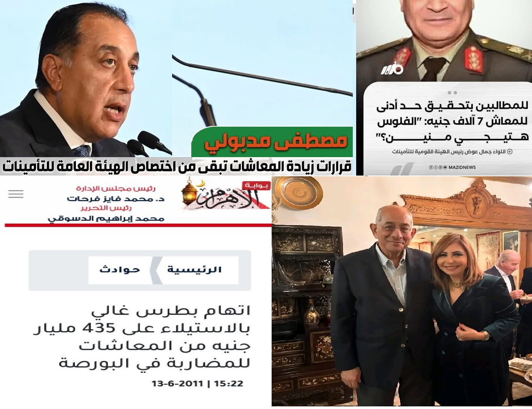532x409 pixels.
Task: Click the name د. محمد فايز فرحات
Action: (116, 198)
